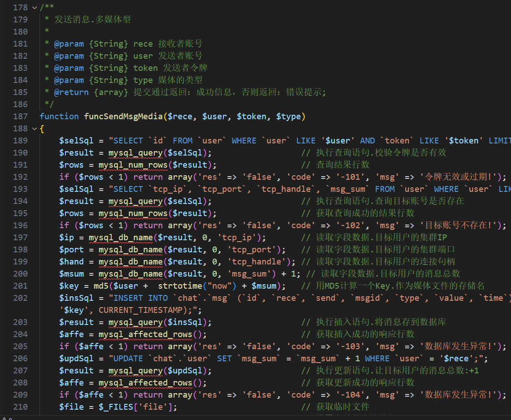The height and width of the screenshot is (420, 511).
Task: Click the $type parameter in the function signature
Action: click(288, 117)
